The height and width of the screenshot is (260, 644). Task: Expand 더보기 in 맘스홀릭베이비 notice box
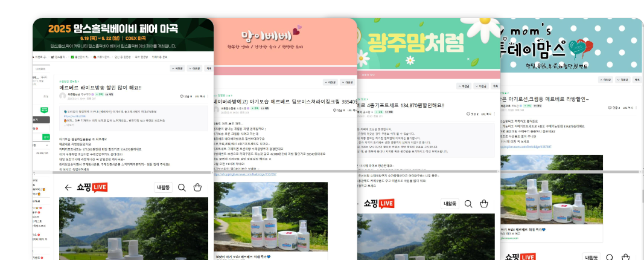pyautogui.click(x=70, y=125)
